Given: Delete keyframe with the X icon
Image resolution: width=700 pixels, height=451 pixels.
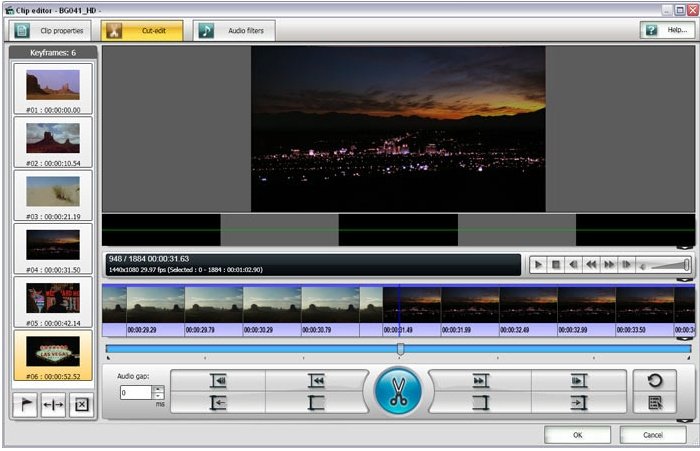Looking at the screenshot, I should tap(81, 405).
